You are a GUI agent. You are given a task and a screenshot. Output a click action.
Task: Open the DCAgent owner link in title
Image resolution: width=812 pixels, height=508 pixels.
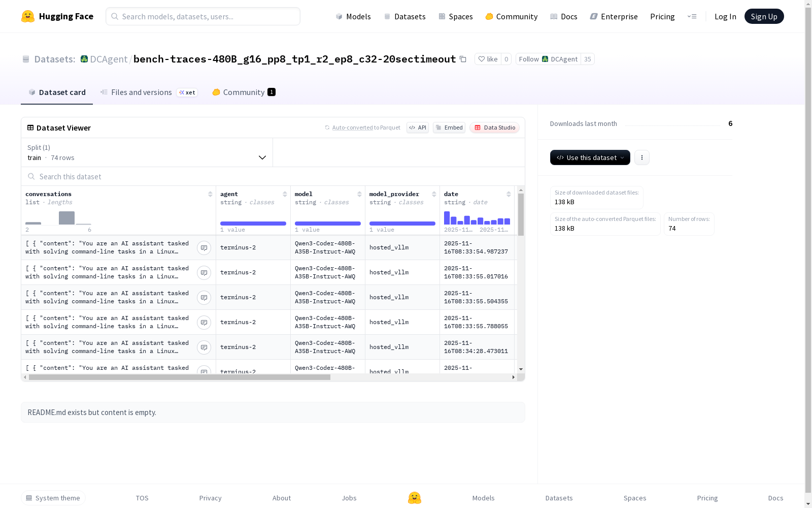(x=109, y=59)
